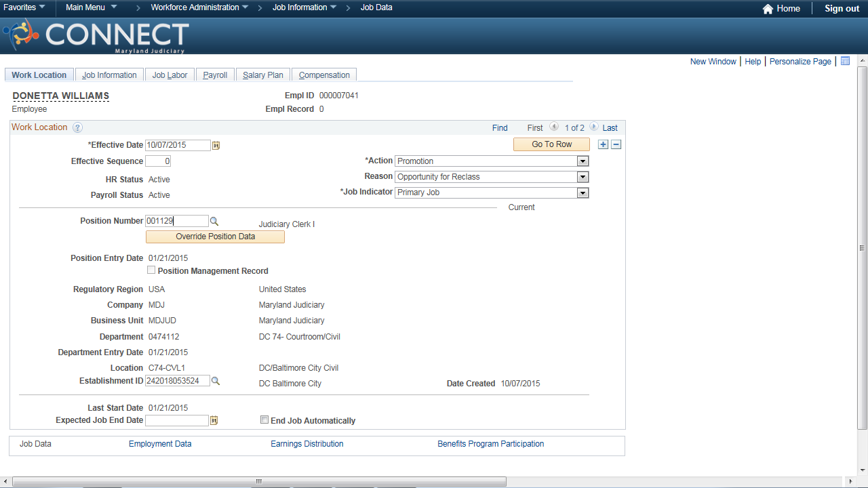Image resolution: width=868 pixels, height=488 pixels.
Task: Open the Effective Date calendar picker
Action: [x=216, y=145]
